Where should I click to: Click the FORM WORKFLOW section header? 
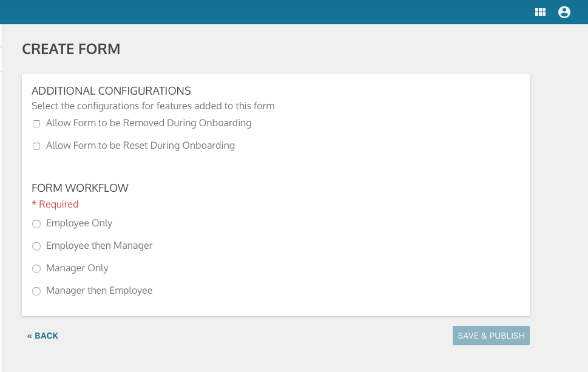click(x=79, y=188)
